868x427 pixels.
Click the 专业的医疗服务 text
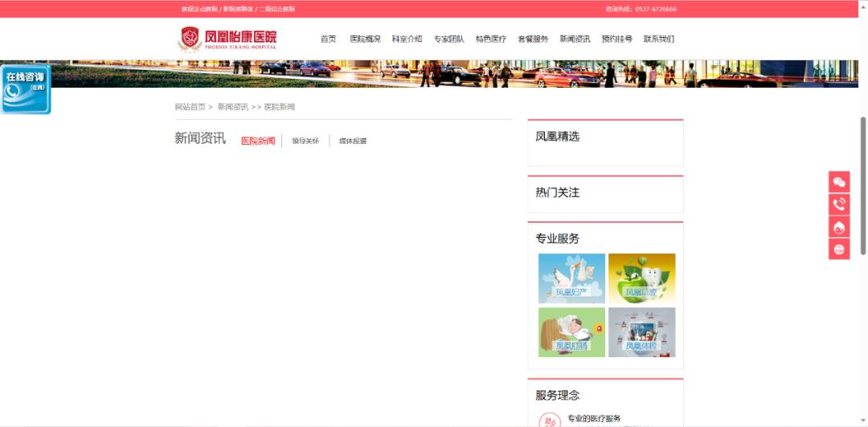[594, 419]
